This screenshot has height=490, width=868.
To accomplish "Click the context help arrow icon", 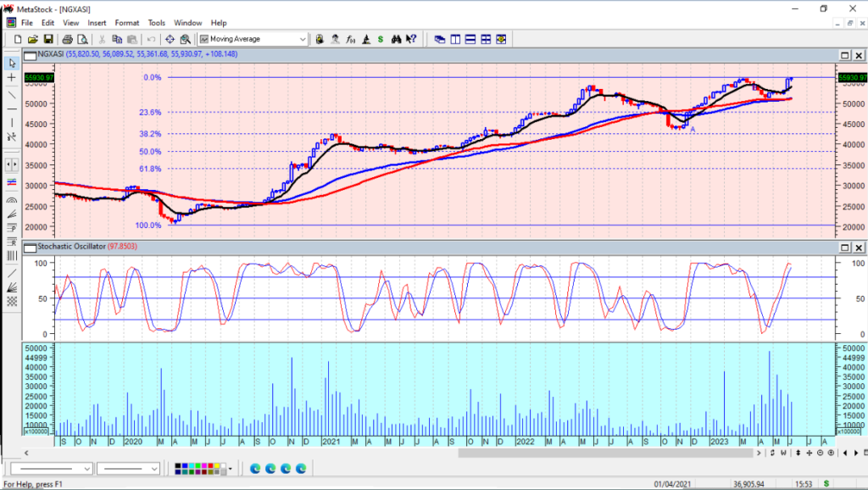I will (411, 39).
